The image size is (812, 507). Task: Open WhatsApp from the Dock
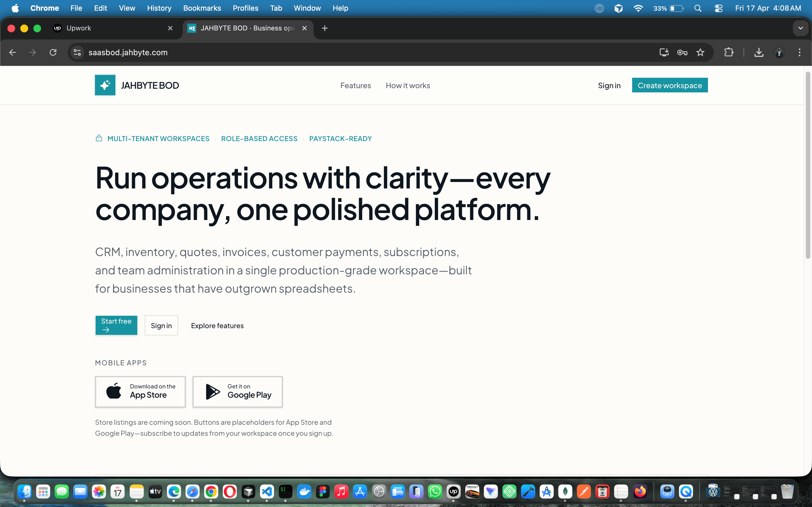[x=435, y=492]
